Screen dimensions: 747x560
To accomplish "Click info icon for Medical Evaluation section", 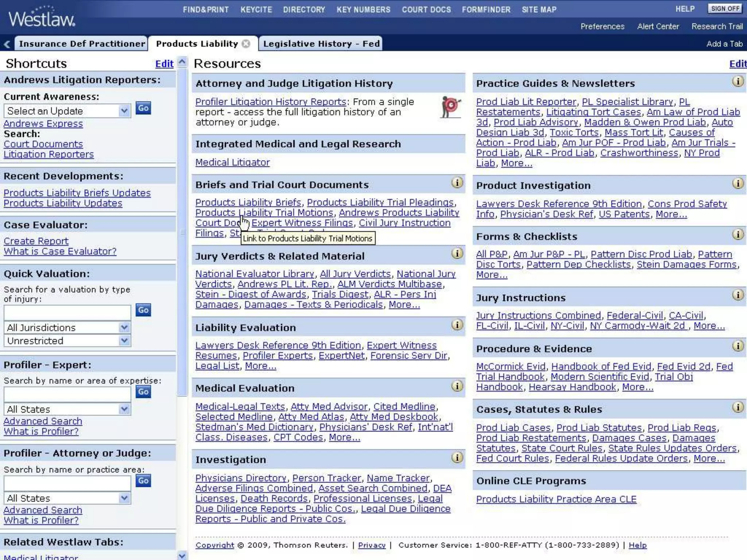I will pos(457,386).
